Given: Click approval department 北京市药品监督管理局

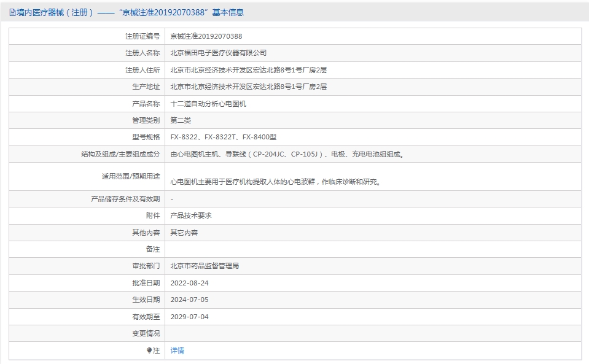Looking at the screenshot, I should point(205,266).
